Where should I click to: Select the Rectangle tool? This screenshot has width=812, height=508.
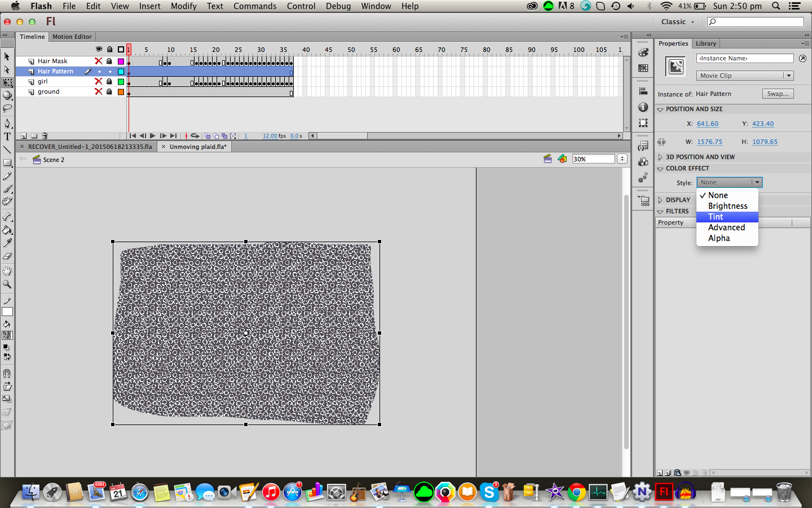(x=7, y=163)
